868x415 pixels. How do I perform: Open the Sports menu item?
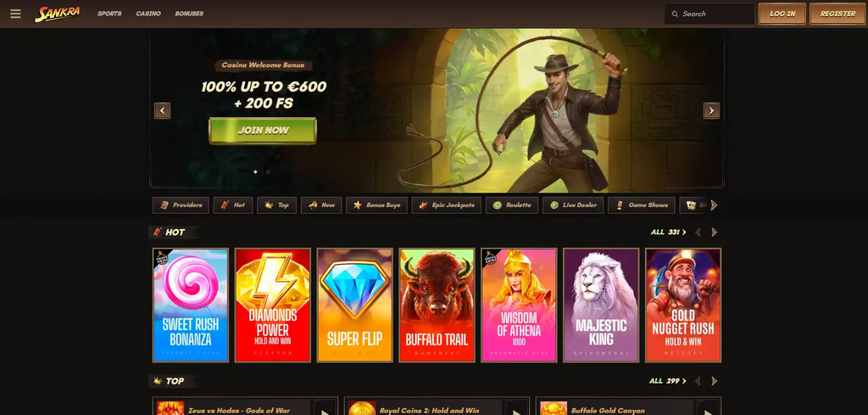(x=109, y=14)
